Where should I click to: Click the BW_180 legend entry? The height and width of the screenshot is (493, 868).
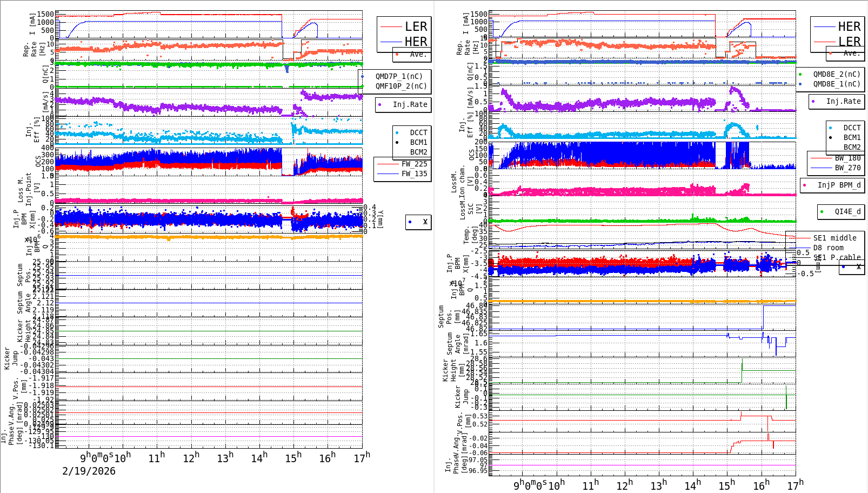click(848, 158)
